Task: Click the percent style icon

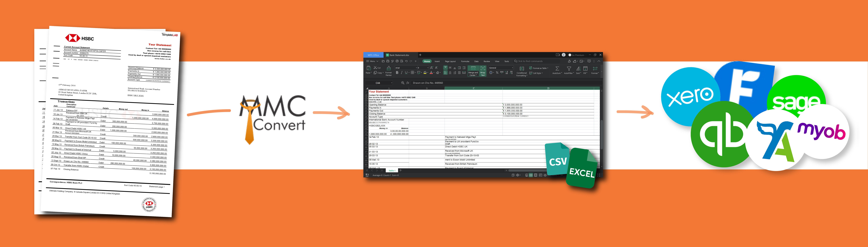Action: (x=497, y=73)
